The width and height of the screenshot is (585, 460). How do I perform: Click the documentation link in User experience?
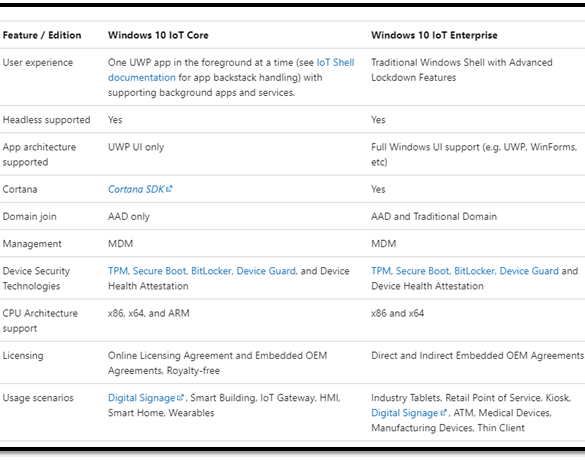[142, 78]
